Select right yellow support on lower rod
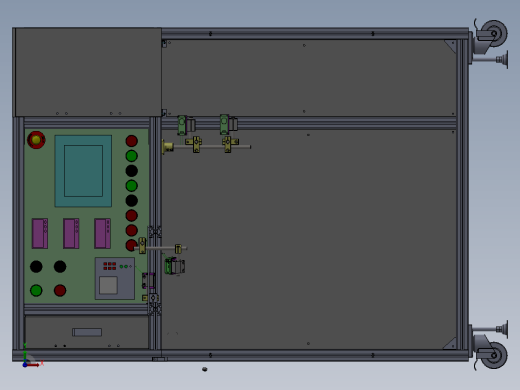Image resolution: width=520 pixels, height=390 pixels. pos(178,249)
